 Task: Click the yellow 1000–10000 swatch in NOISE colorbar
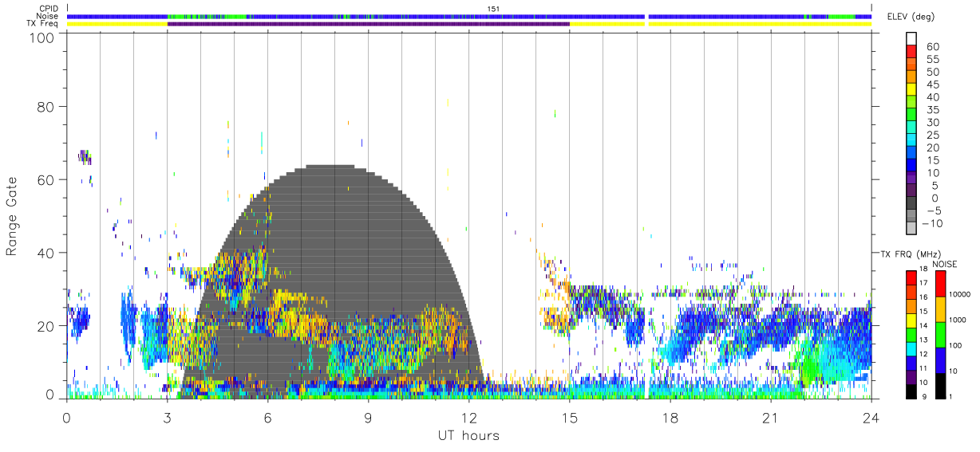click(940, 308)
